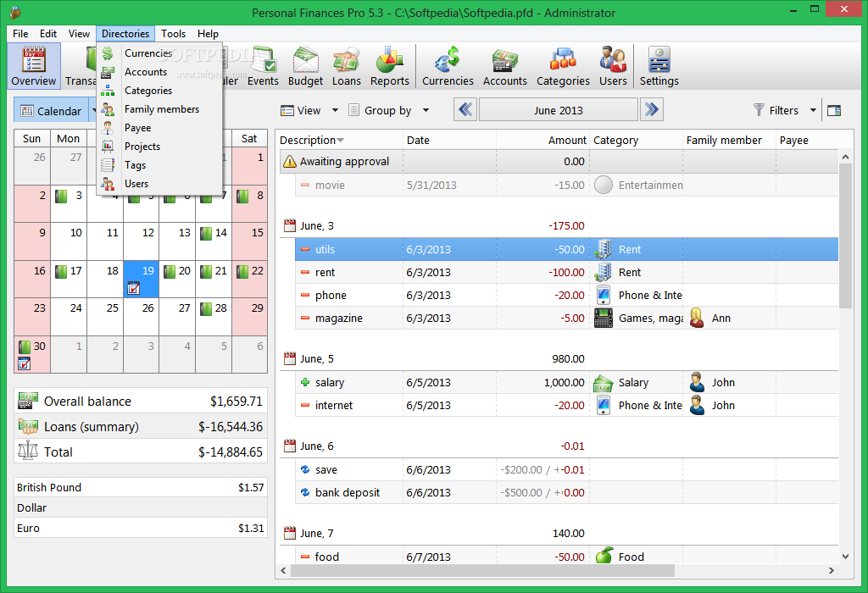Open the Loans toolbar icon

coord(347,66)
